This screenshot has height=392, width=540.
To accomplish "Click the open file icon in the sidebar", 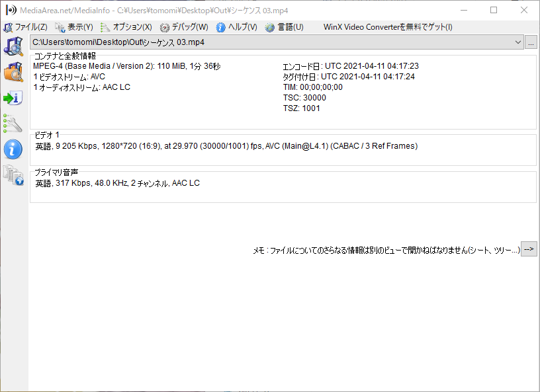I will pos(13,46).
